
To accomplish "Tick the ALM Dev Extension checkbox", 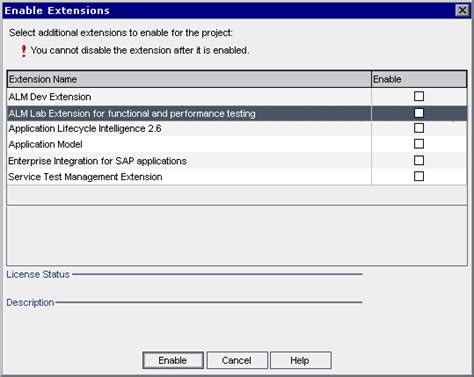I will point(419,96).
